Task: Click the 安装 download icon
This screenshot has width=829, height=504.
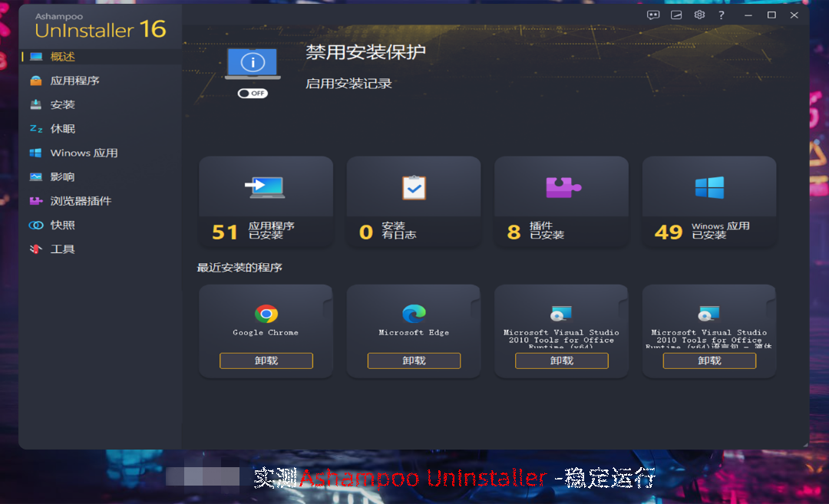Action: [x=36, y=104]
